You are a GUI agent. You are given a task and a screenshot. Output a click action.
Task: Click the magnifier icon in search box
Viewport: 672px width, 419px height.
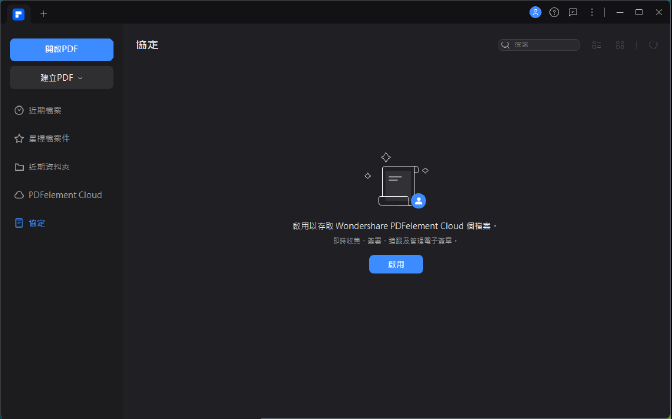coord(506,45)
